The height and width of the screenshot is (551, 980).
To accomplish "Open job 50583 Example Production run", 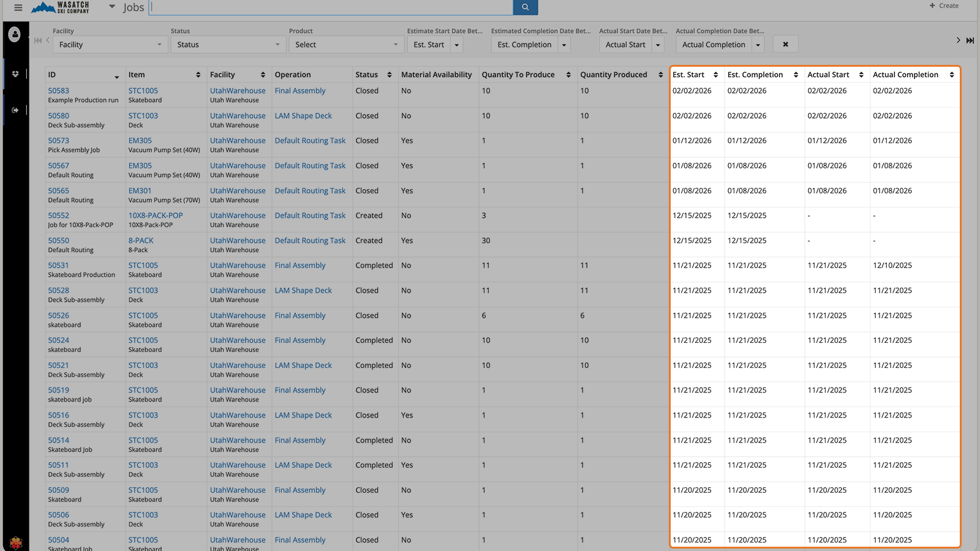I will coord(58,90).
